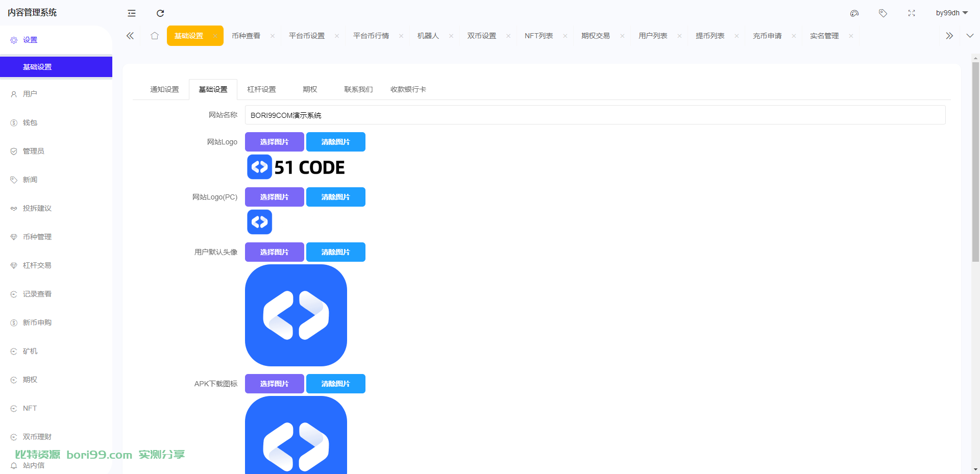Switch to 双币设置 page tab
This screenshot has width=980, height=474.
coord(482,36)
